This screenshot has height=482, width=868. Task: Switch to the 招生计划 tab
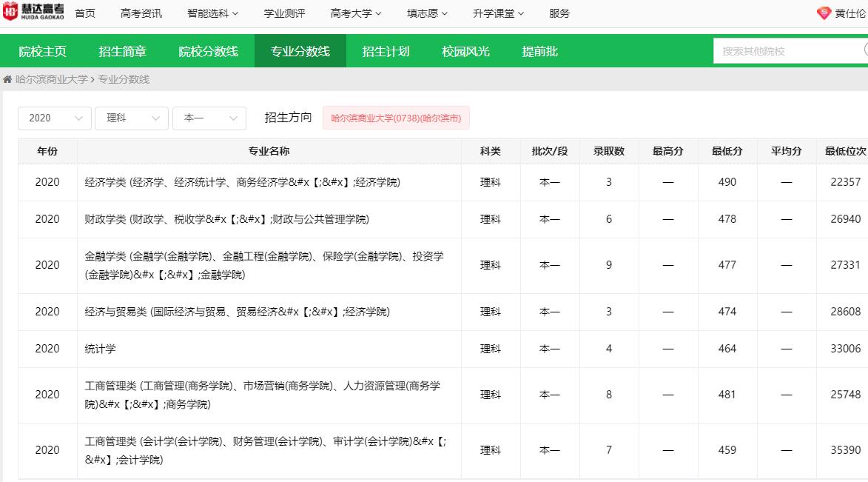point(386,51)
